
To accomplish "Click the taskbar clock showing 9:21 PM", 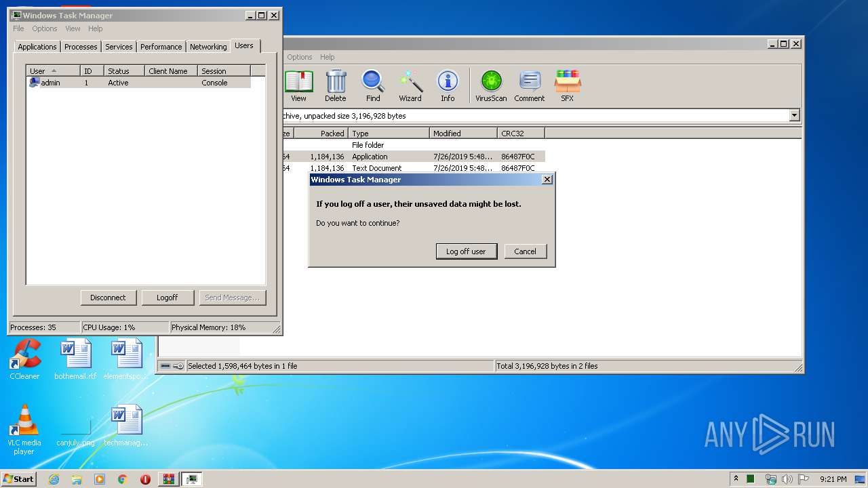I will coord(833,479).
